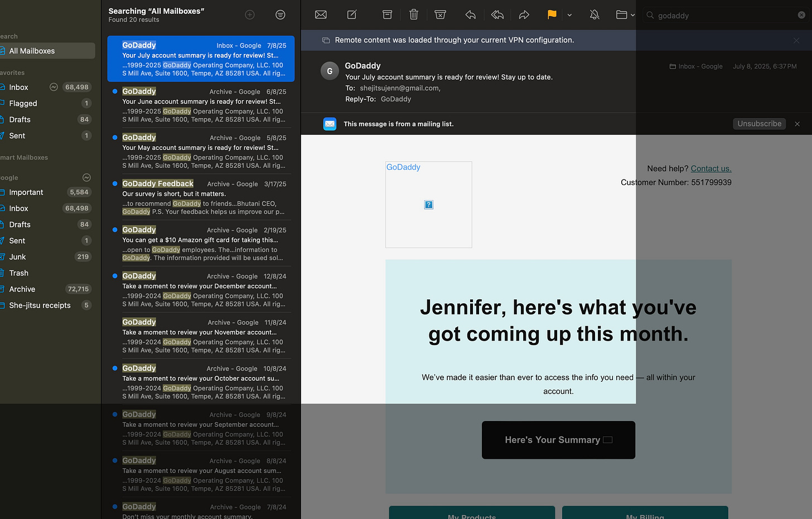Click the Inbox - Google mailbox label in header

point(696,66)
